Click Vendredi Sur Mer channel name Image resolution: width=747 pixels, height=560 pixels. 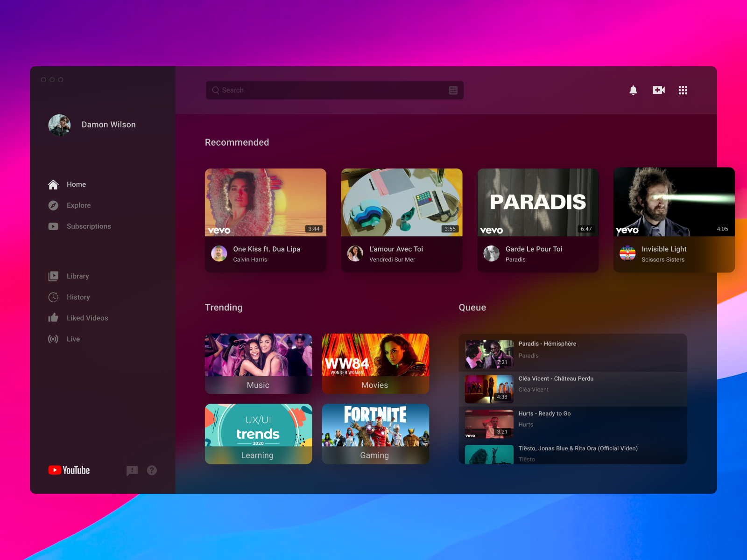392,259
